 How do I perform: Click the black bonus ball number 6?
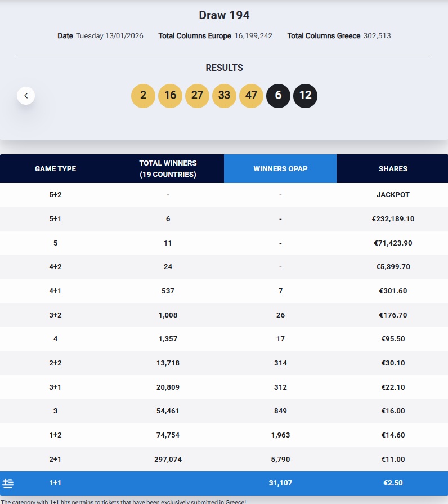[278, 96]
